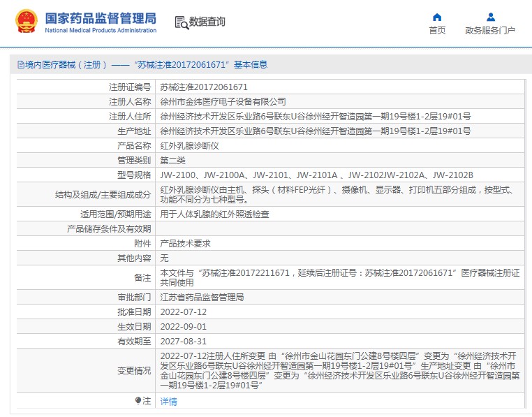Viewport: 532px width, 417px height.
Task: Click product name 红外乳腺诊断仪
Action: coord(190,146)
